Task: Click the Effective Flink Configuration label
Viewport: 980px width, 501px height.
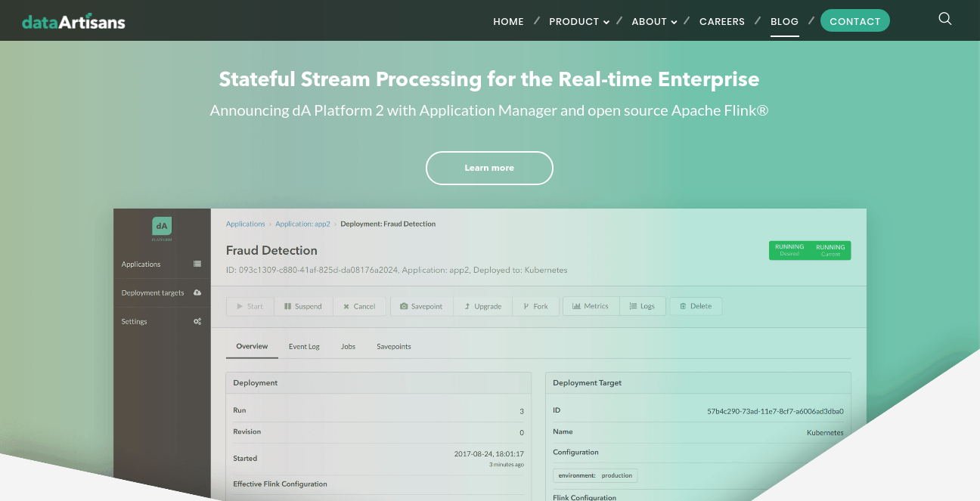Action: coord(280,484)
